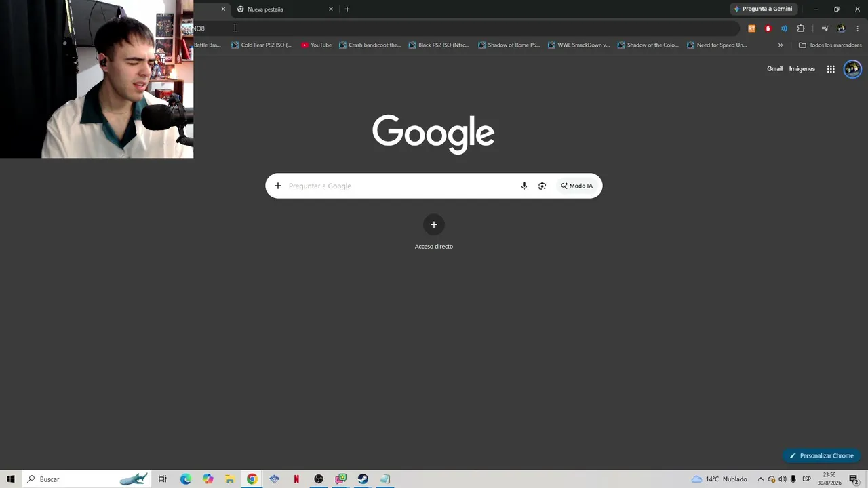Viewport: 868px width, 488px height.
Task: Open the Extensions puzzle-piece menu
Action: point(801,28)
